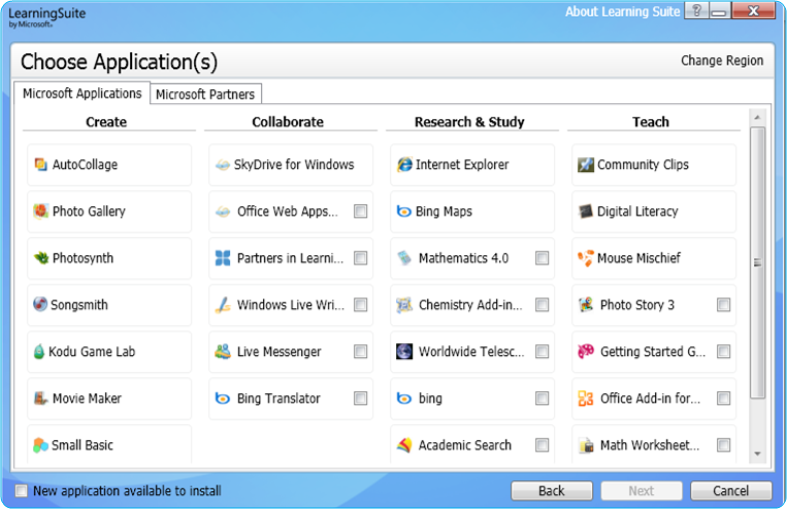The image size is (787, 509).
Task: Open the Change Region link
Action: (721, 61)
